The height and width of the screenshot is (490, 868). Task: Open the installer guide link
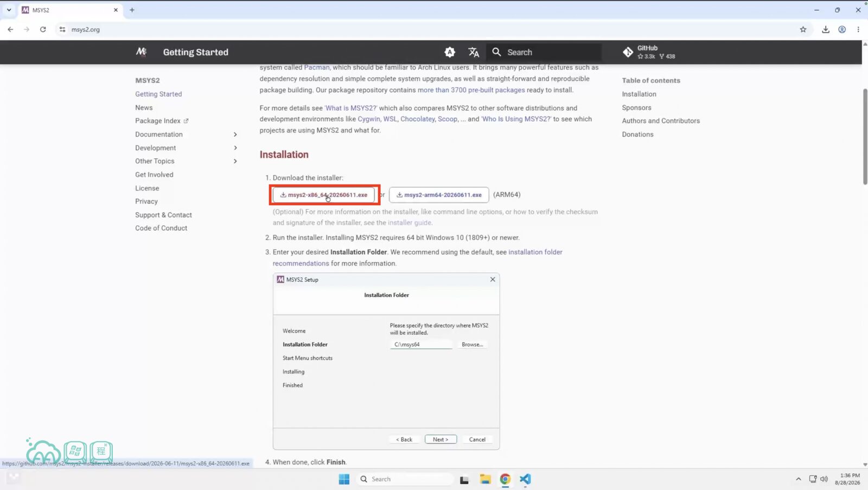coord(410,222)
